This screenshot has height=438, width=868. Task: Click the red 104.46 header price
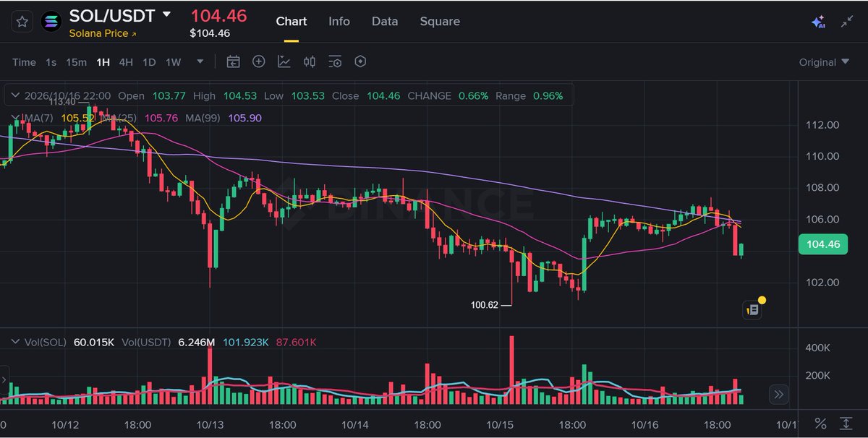[218, 15]
